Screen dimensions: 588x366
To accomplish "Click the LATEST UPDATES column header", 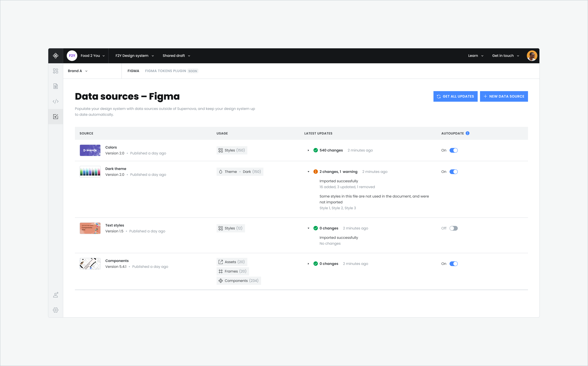I will [318, 133].
